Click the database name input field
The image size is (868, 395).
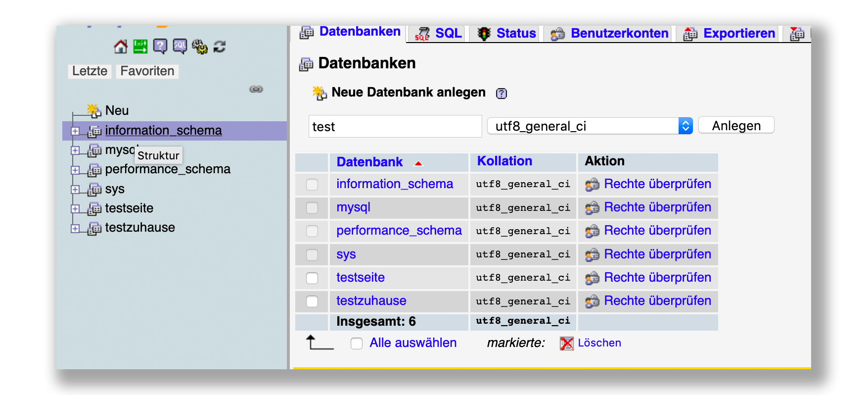pos(395,127)
